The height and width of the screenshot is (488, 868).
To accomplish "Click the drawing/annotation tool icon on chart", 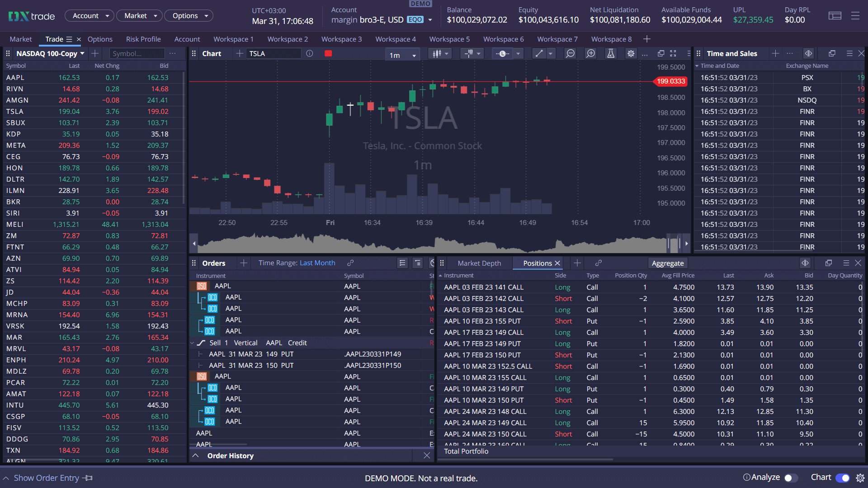I will [x=536, y=54].
